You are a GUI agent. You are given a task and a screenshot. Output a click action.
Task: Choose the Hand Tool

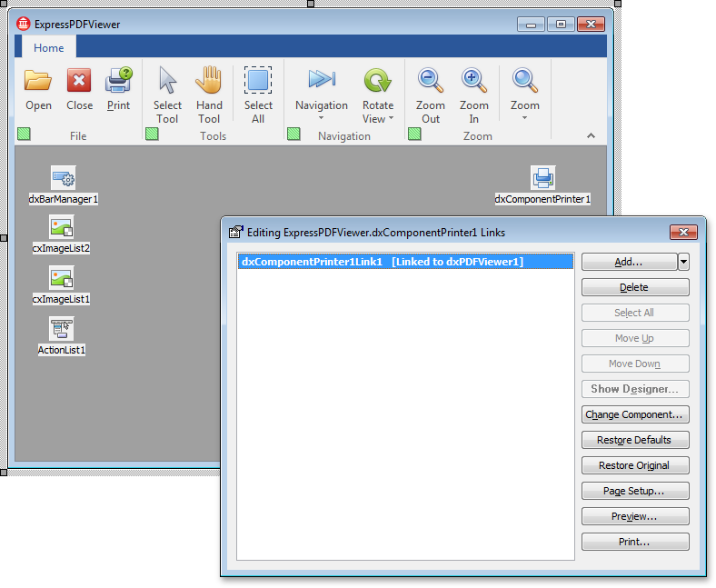(209, 81)
